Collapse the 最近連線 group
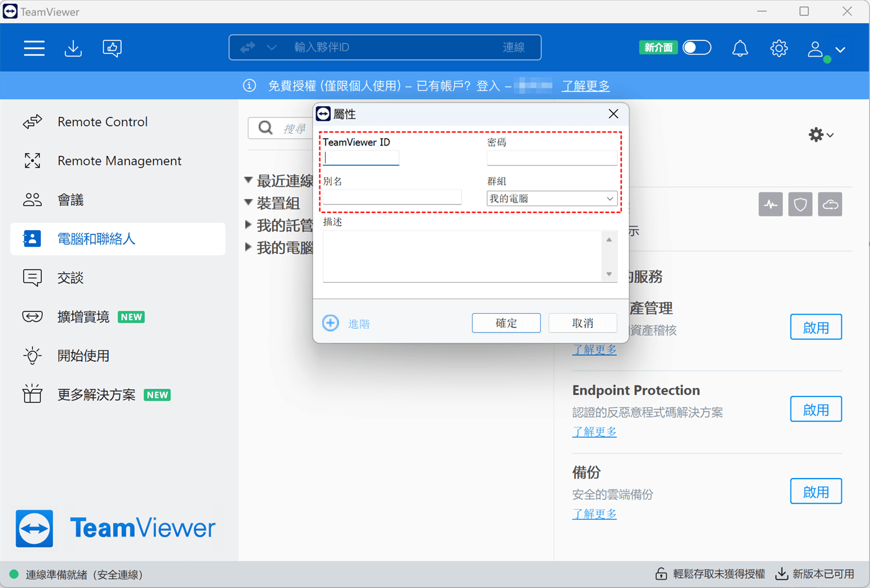The width and height of the screenshot is (870, 588). point(249,180)
